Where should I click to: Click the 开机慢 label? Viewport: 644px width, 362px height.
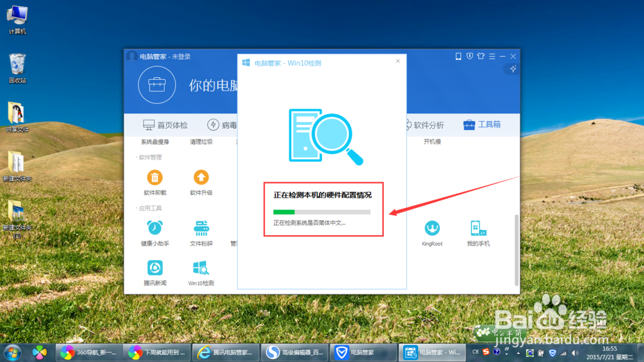[432, 142]
